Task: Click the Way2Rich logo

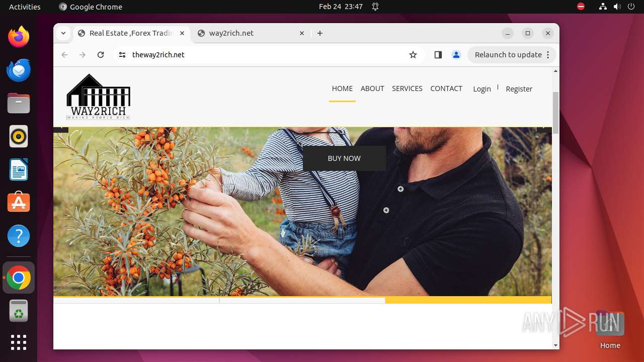Action: point(98,97)
